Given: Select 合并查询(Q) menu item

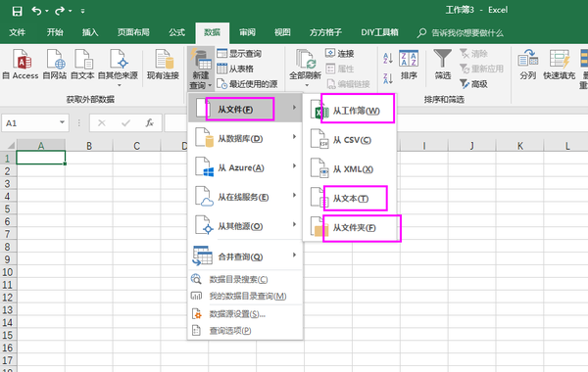Looking at the screenshot, I should coord(245,256).
